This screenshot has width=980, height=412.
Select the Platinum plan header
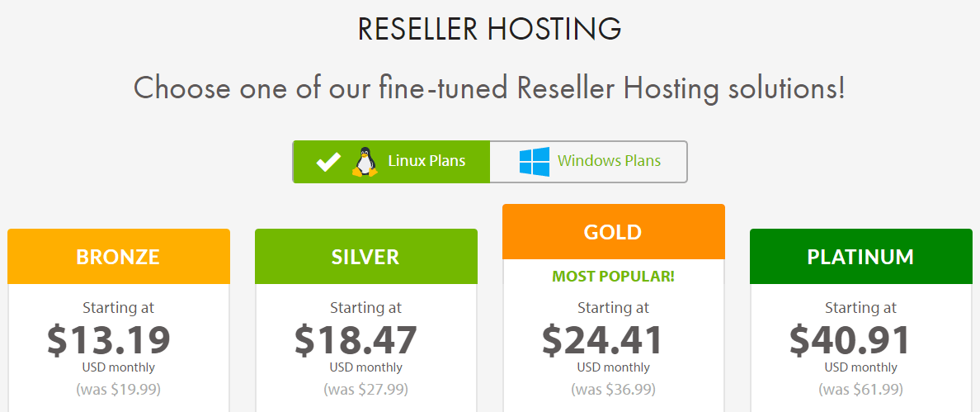pos(861,256)
